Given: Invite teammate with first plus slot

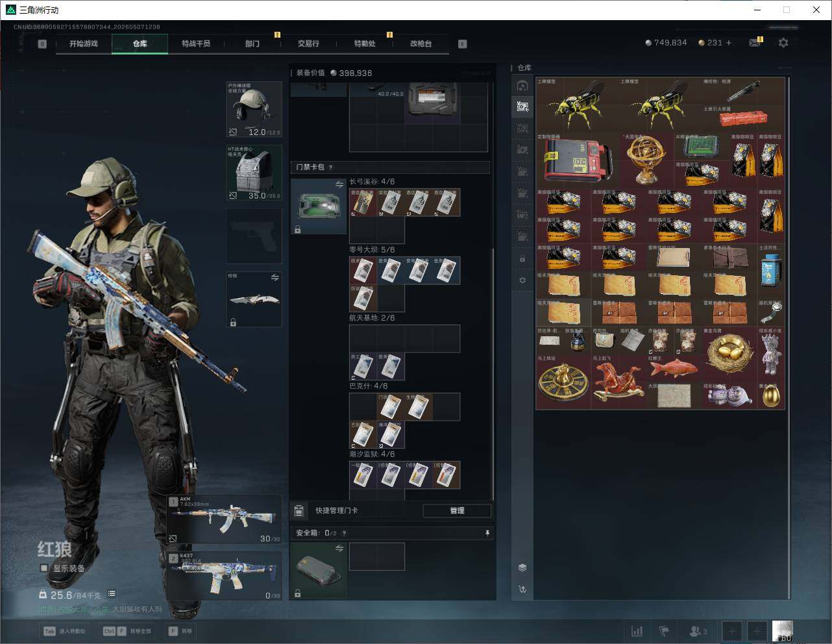Looking at the screenshot, I should [x=731, y=631].
